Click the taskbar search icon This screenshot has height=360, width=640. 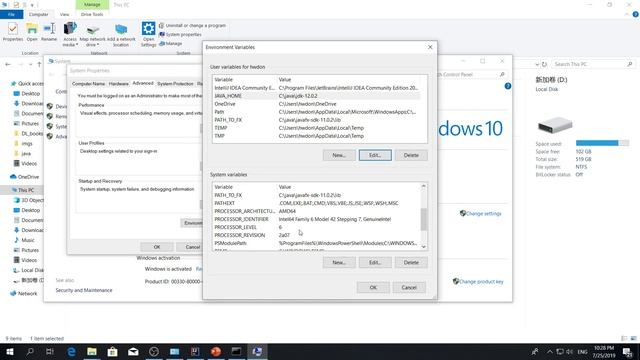tap(30, 351)
